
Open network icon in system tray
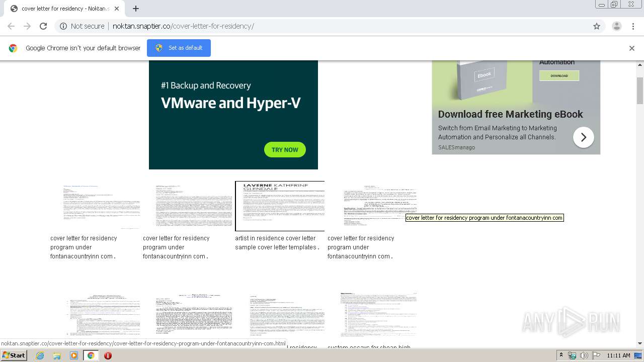tap(572, 355)
